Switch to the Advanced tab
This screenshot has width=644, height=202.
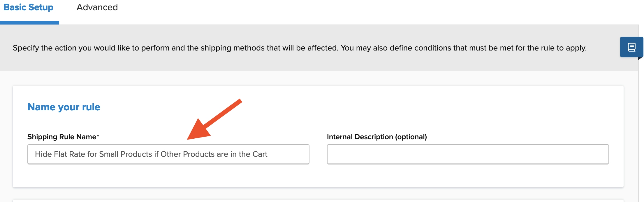[97, 7]
